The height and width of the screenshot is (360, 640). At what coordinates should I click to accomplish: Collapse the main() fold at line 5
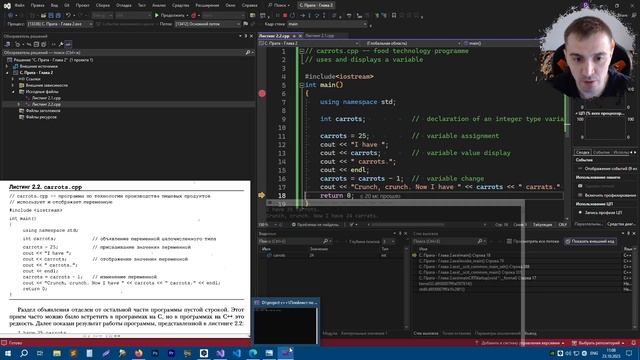tap(301, 85)
